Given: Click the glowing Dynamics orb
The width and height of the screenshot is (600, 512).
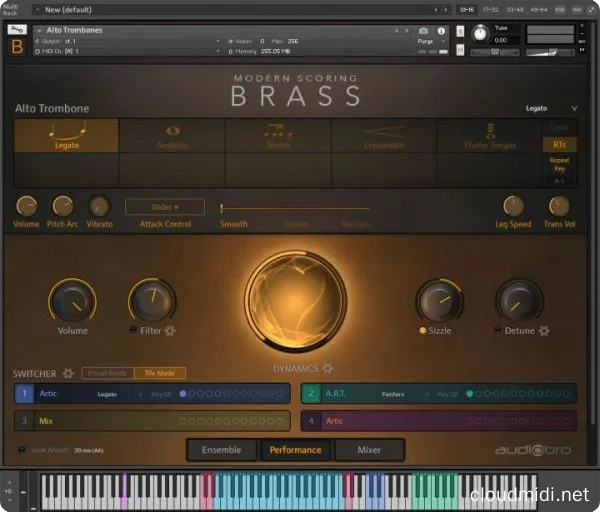Looking at the screenshot, I should (x=296, y=301).
